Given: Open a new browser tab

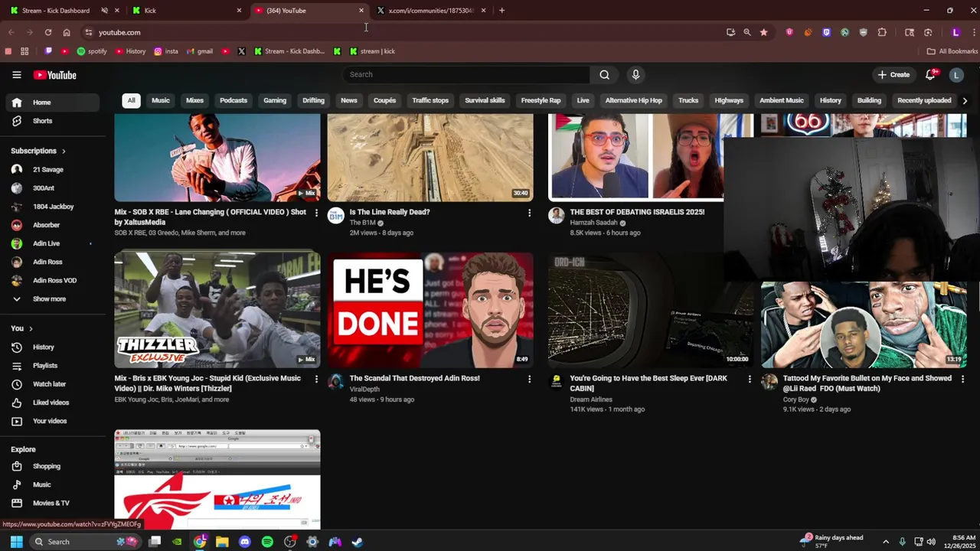Looking at the screenshot, I should pos(501,11).
